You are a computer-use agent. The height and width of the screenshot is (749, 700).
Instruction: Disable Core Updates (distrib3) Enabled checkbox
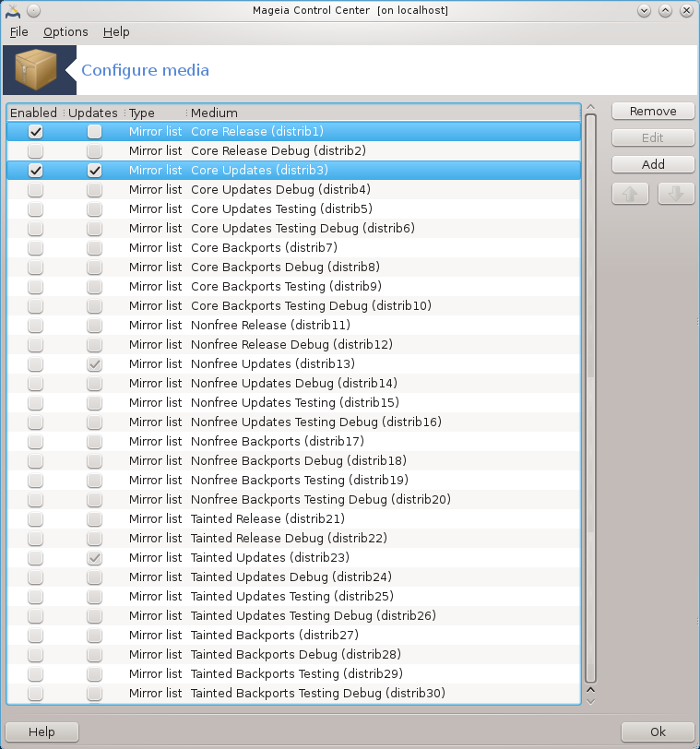click(35, 170)
